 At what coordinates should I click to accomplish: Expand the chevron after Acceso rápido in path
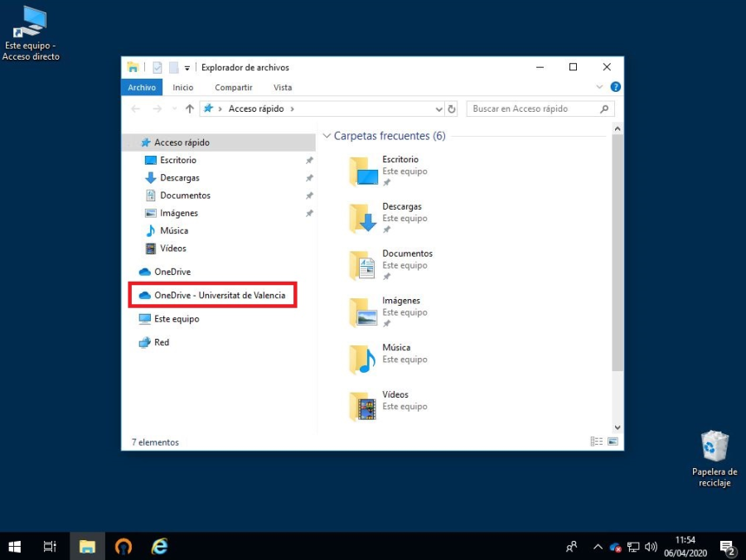(292, 109)
